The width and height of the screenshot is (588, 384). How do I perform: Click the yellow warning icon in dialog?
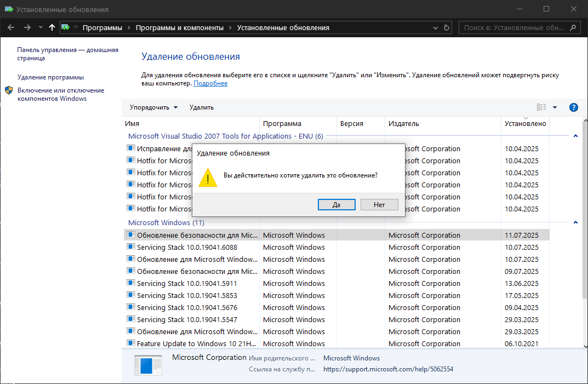pos(208,177)
